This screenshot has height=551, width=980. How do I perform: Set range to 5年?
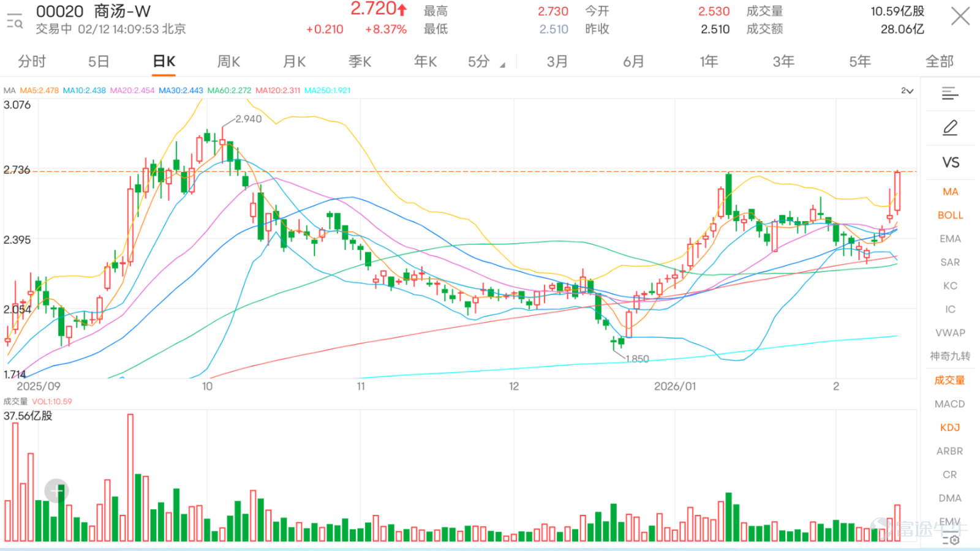[860, 61]
